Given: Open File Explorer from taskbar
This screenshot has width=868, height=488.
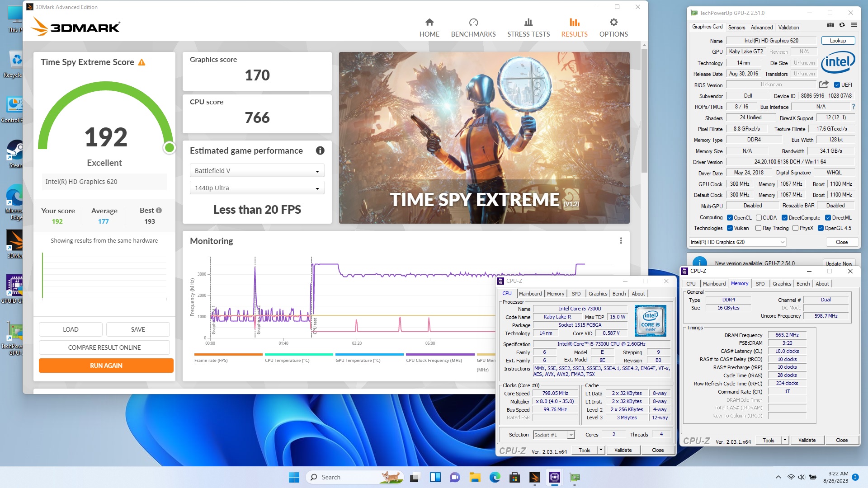Looking at the screenshot, I should pos(475,477).
